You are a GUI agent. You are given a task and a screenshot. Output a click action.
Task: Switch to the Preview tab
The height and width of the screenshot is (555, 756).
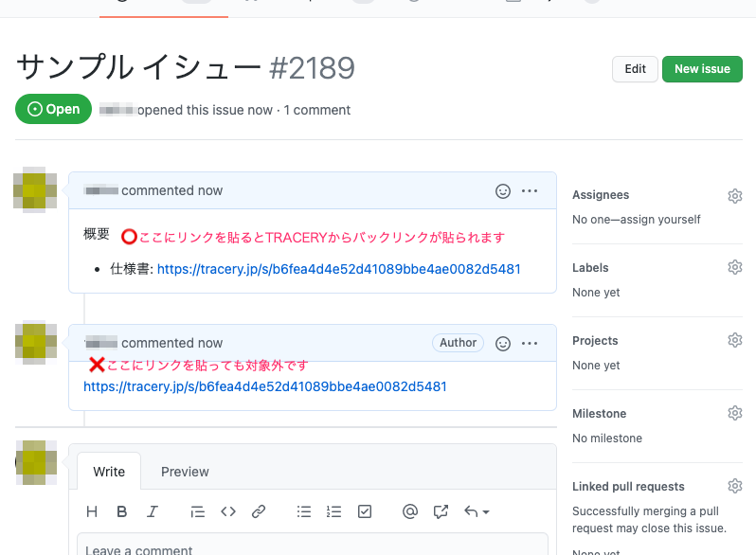[185, 471]
